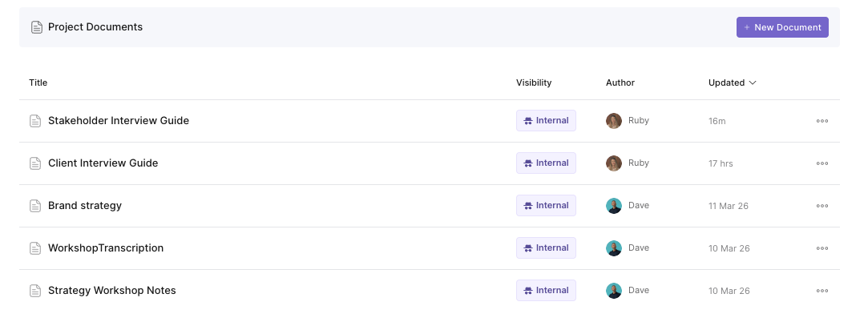Click document icon beside Brand strategy

pyautogui.click(x=35, y=206)
